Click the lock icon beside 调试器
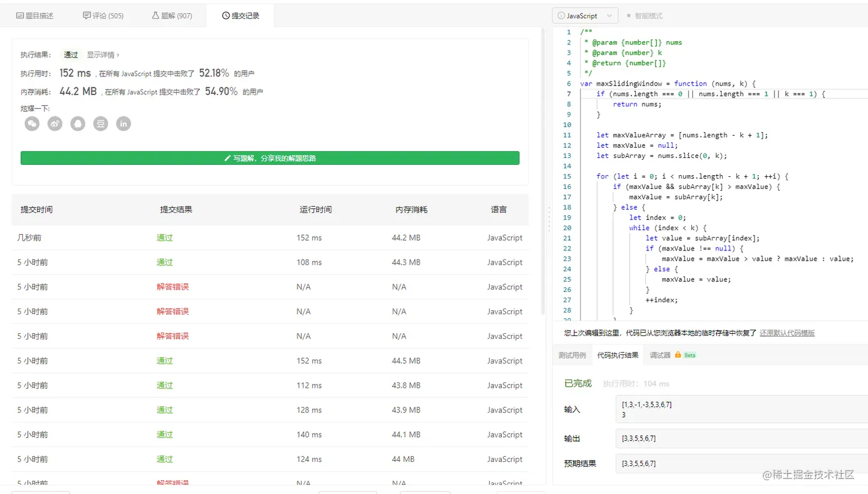Image resolution: width=868 pixels, height=494 pixels. pos(678,355)
